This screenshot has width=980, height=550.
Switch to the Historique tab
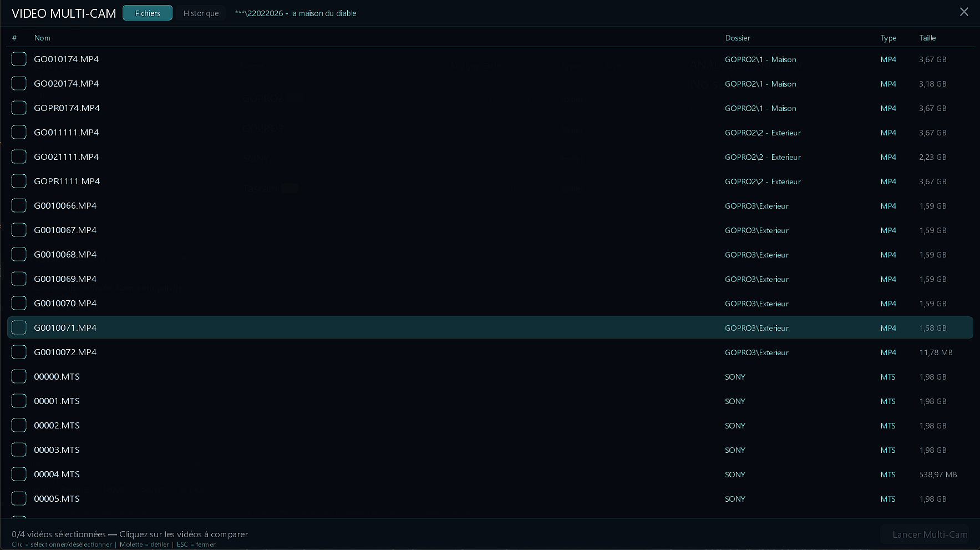pyautogui.click(x=201, y=13)
